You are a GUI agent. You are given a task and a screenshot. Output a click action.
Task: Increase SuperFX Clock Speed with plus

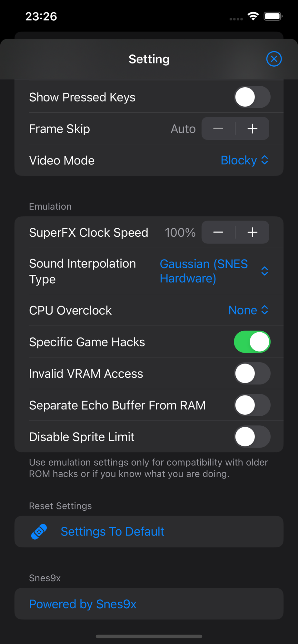click(x=253, y=232)
